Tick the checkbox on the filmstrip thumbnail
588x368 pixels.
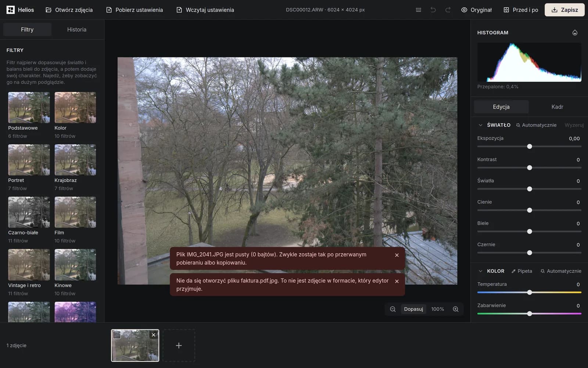coord(117,335)
